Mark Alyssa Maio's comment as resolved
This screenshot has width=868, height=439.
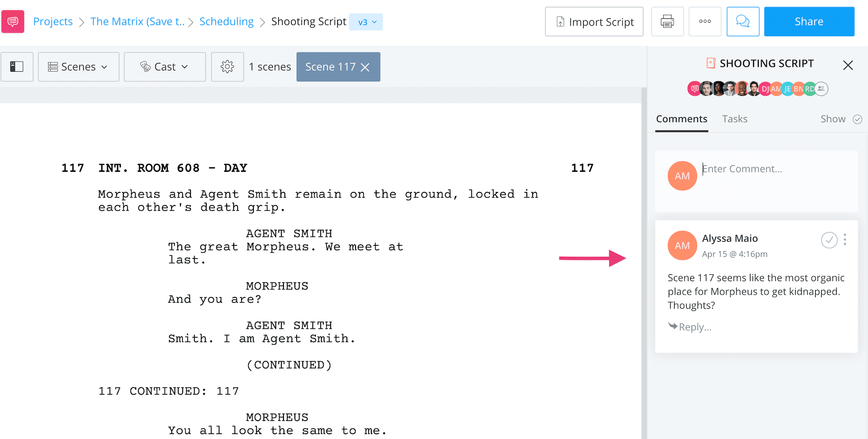coord(829,240)
